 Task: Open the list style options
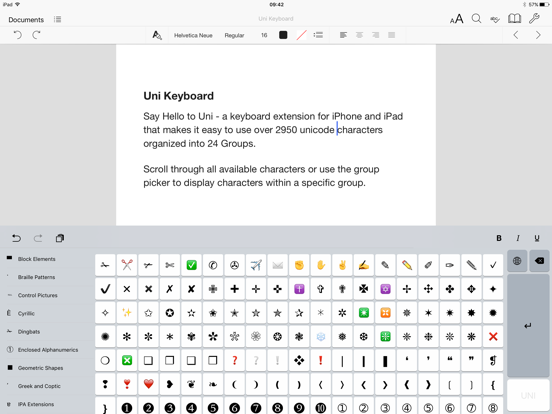point(318,35)
